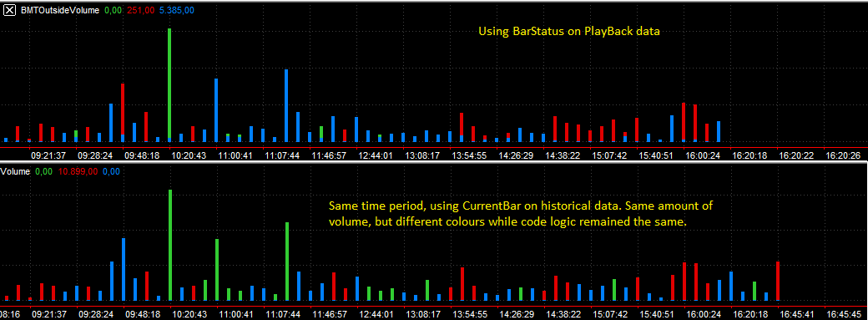868x320 pixels.
Task: Click the 16:45:45 time label in Volume panel
Action: (x=843, y=314)
